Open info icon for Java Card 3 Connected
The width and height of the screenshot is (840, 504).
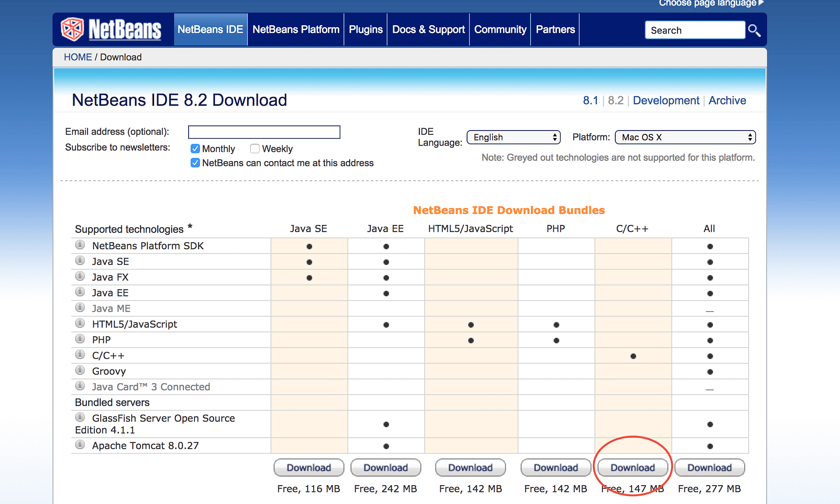80,386
